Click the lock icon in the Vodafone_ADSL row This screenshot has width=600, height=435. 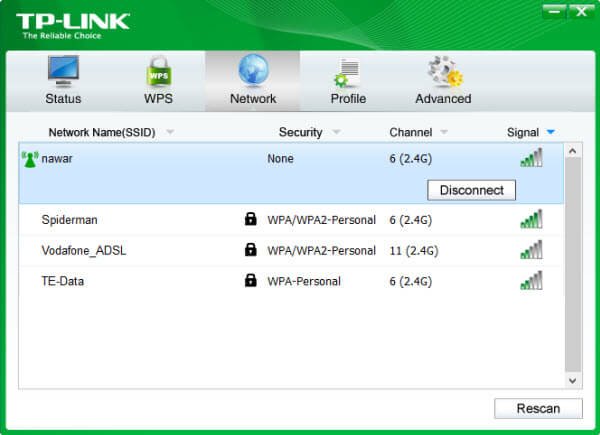(x=250, y=249)
